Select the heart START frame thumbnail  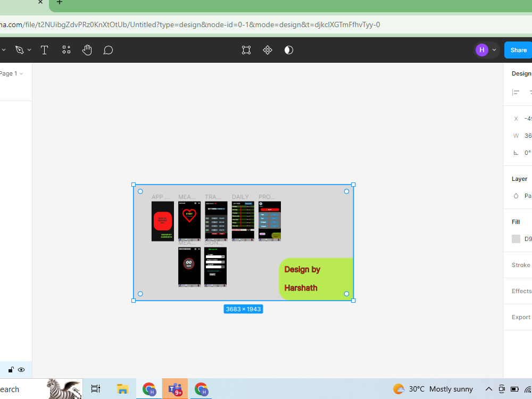point(189,221)
